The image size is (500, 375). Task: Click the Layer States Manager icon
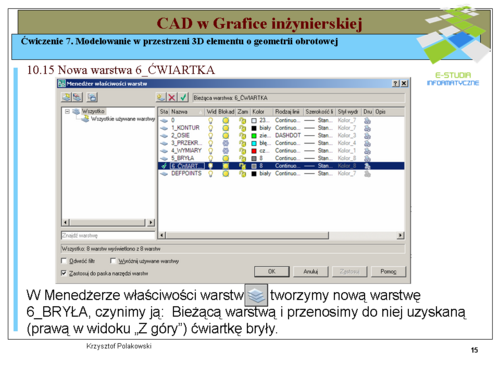tap(92, 97)
